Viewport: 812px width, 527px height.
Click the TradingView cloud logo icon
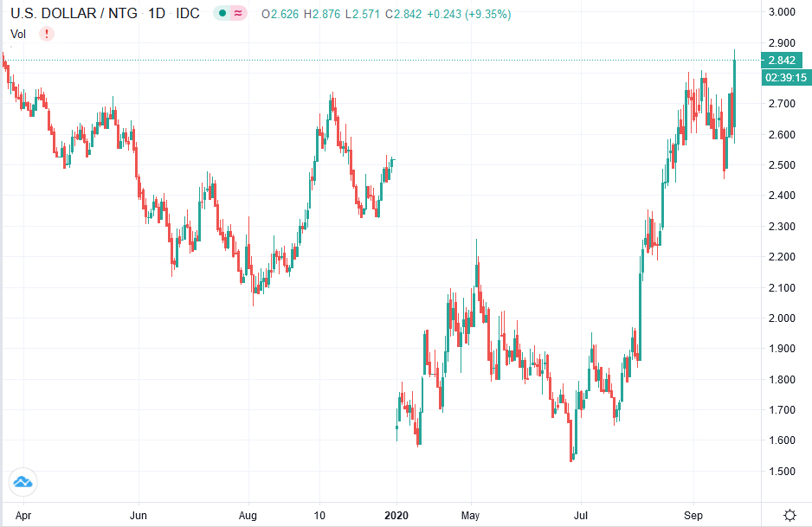click(22, 483)
